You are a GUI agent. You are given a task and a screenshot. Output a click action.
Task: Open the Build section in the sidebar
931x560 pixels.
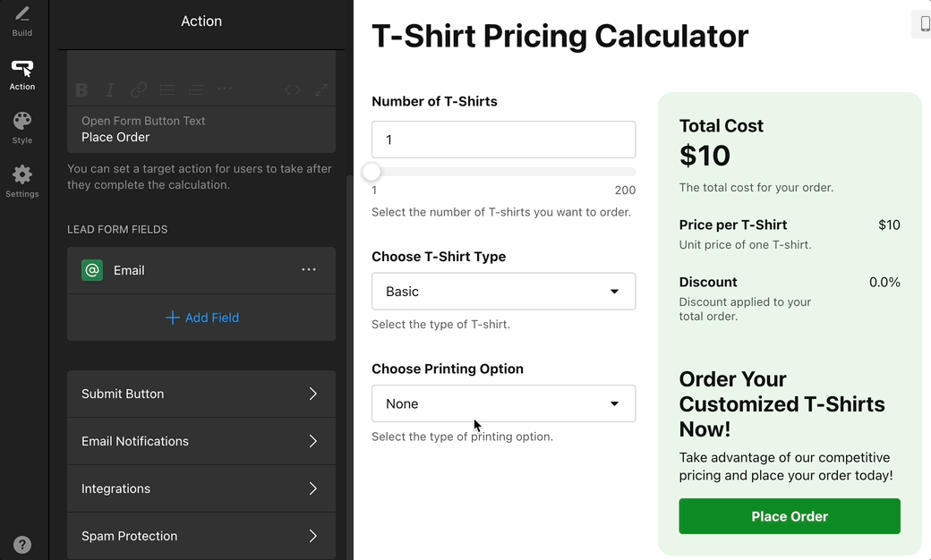tap(22, 21)
